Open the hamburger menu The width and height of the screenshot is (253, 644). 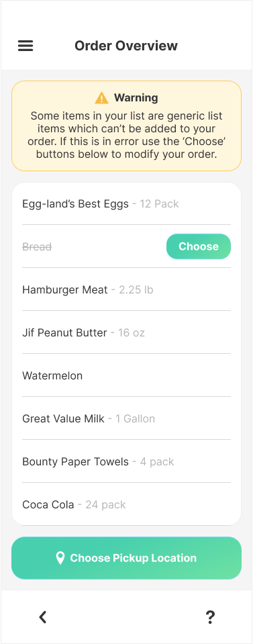(26, 46)
